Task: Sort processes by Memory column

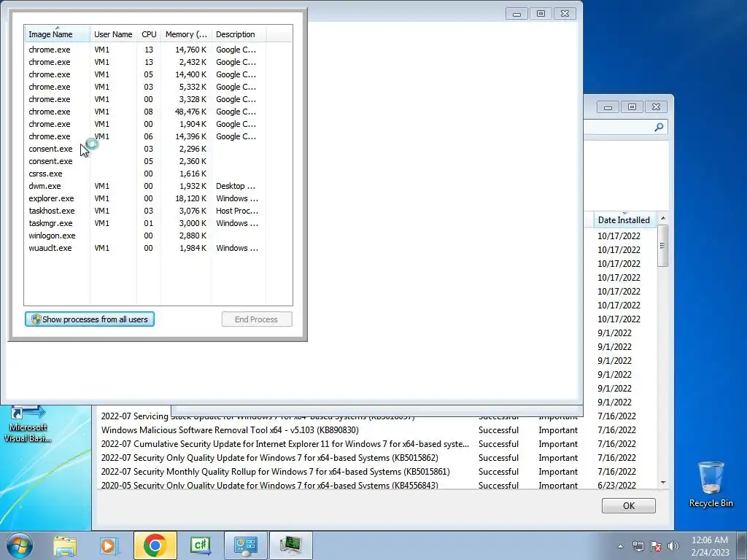Action: [x=186, y=34]
